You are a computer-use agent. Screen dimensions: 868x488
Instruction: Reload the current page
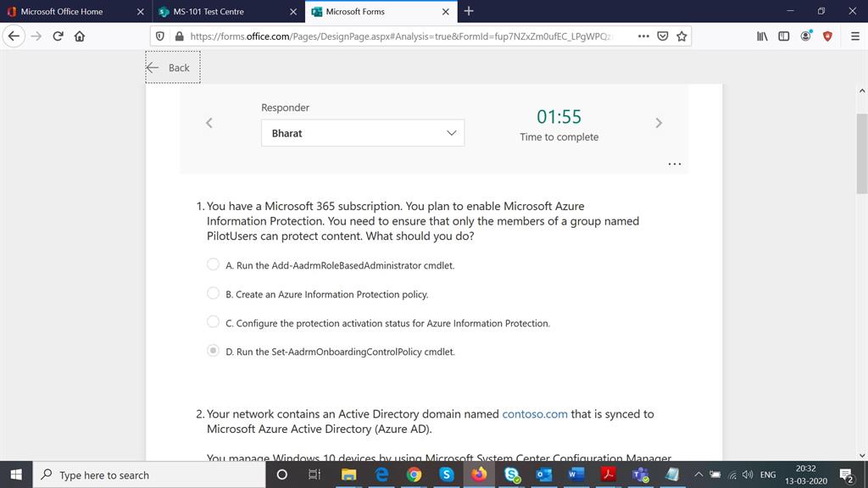coord(58,36)
